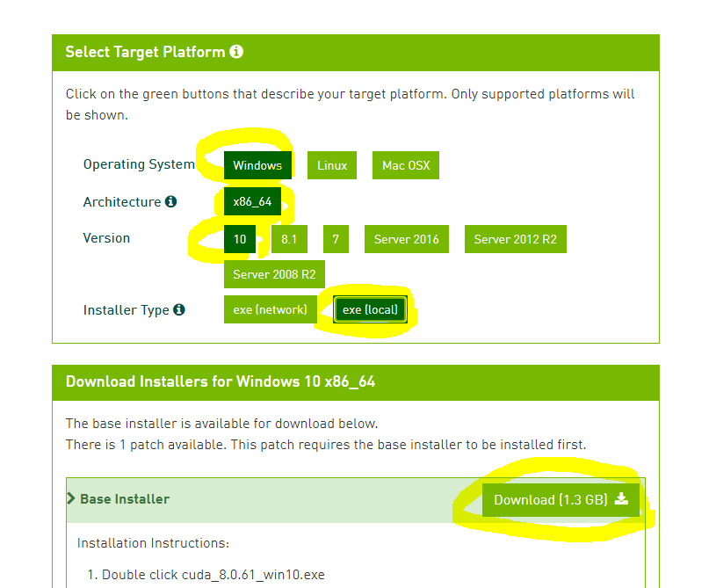This screenshot has width=709, height=588.
Task: Click the Architecture info icon
Action: point(170,201)
